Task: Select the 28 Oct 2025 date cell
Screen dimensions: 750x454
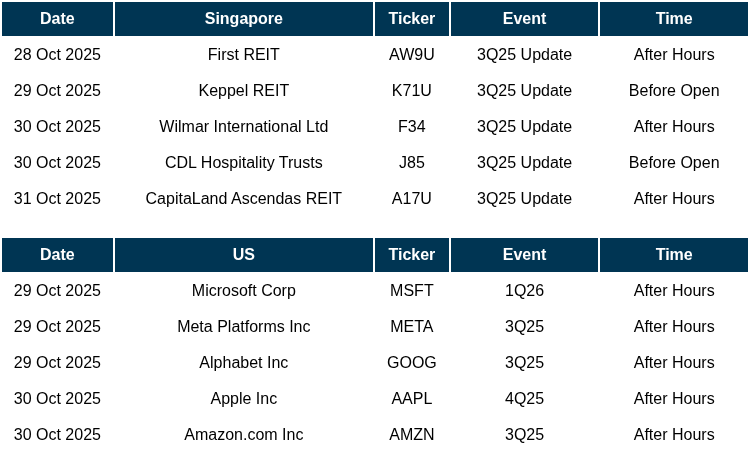Action: (57, 55)
